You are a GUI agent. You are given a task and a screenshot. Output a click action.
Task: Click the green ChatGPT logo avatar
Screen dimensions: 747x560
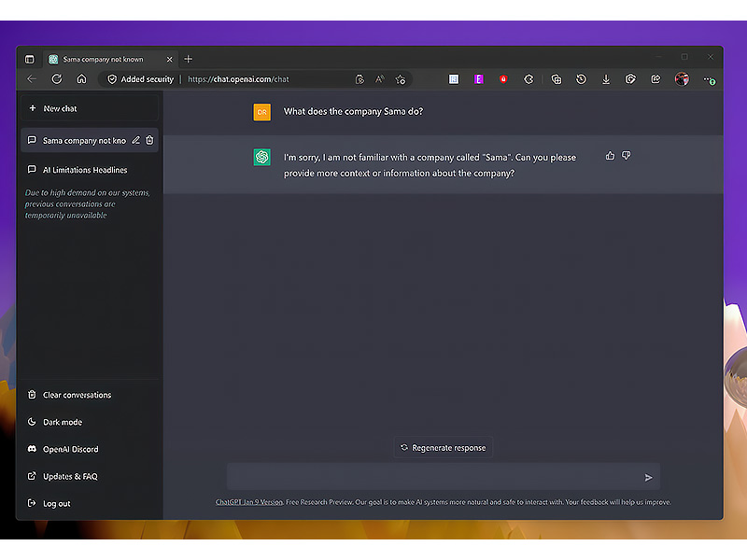pyautogui.click(x=262, y=157)
